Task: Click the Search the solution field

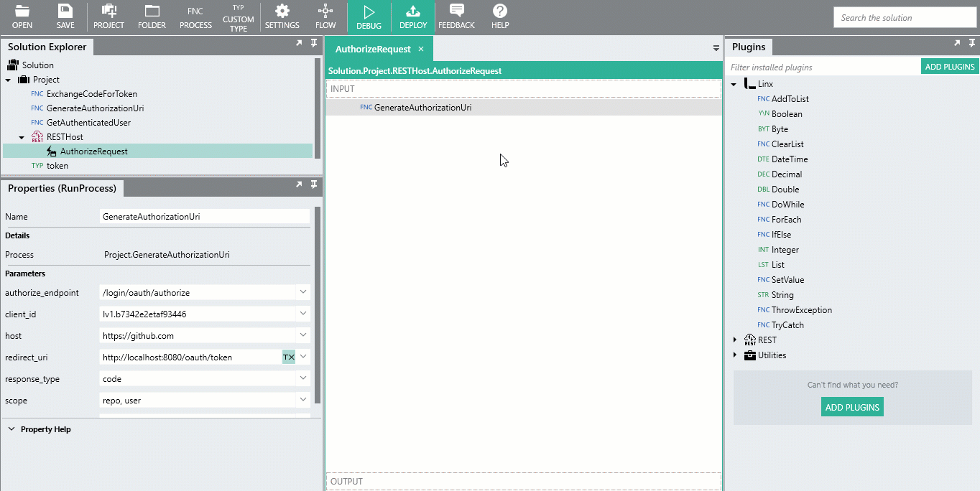Action: [905, 18]
